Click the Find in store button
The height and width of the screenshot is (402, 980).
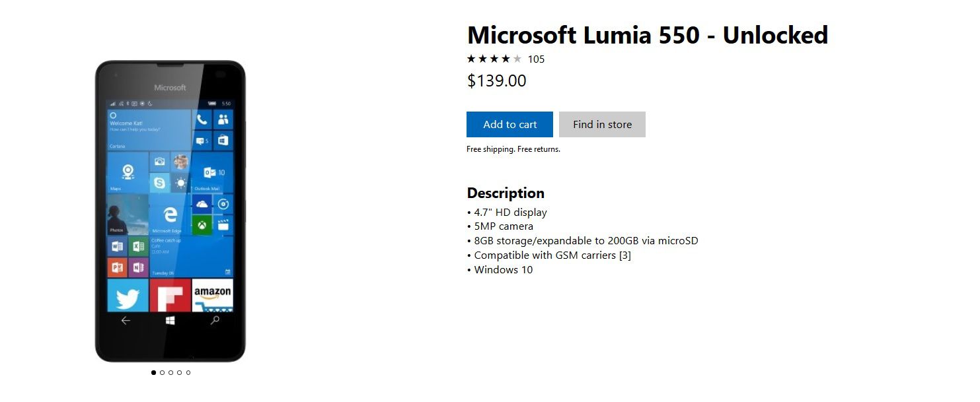tap(602, 124)
